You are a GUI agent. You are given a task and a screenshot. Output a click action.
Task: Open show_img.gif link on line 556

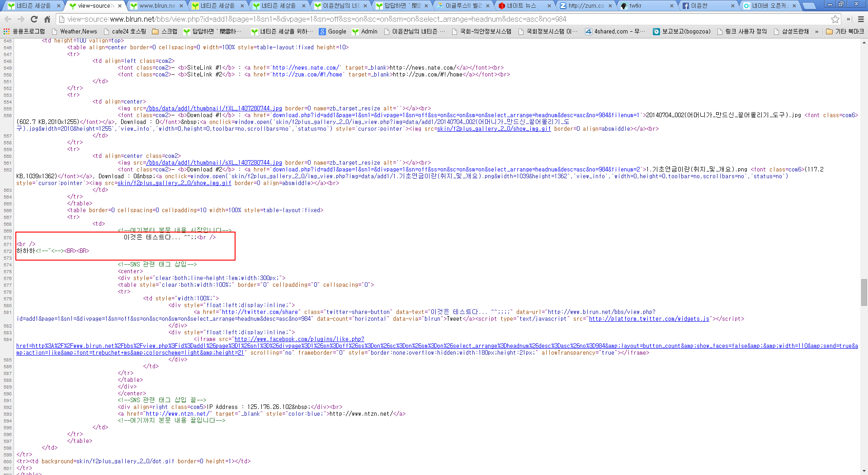494,129
